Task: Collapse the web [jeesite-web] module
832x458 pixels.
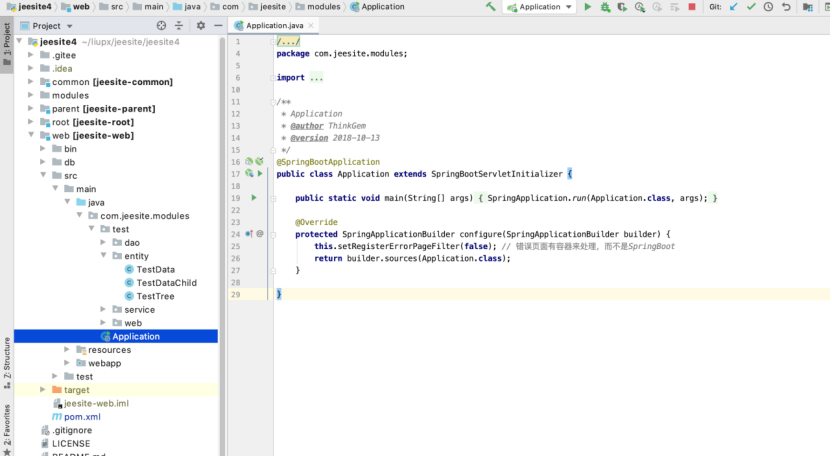Action: (31, 135)
